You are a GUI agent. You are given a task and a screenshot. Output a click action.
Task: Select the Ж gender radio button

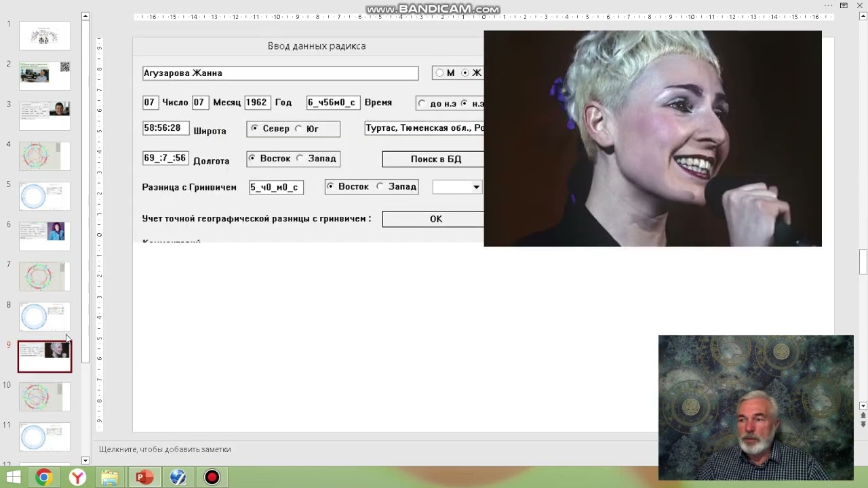tap(465, 73)
